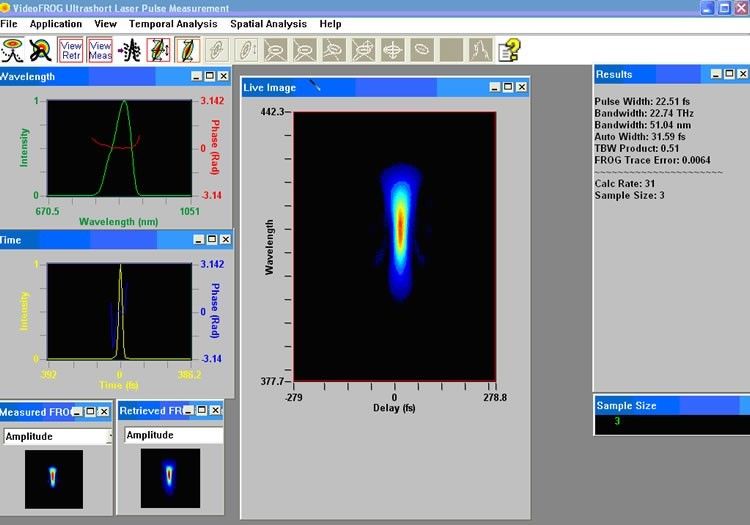Image resolution: width=750 pixels, height=525 pixels.
Task: Select the Bandwidth: 51.04 nm result
Action: pyautogui.click(x=642, y=125)
